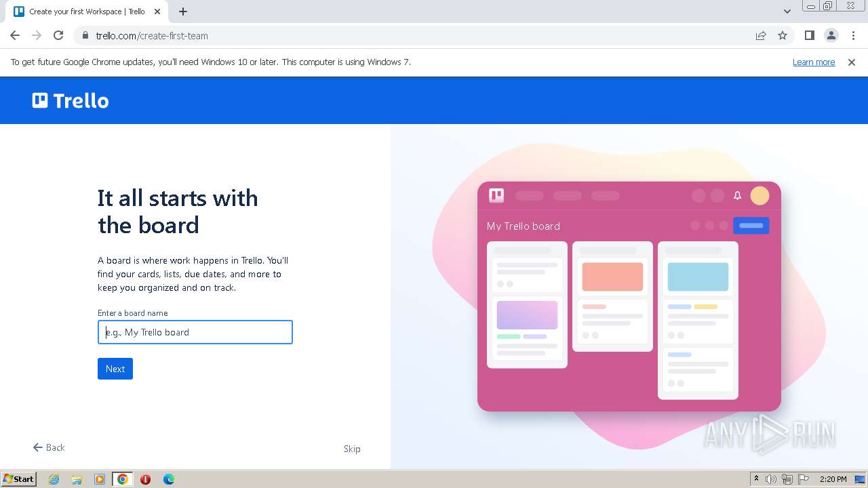
Task: Open the Chrome profile avatar icon
Action: pyautogui.click(x=831, y=36)
